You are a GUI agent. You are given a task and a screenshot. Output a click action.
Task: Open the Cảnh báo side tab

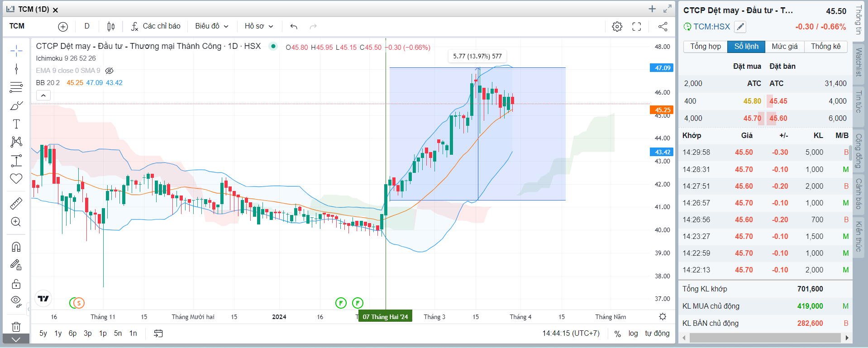tap(858, 194)
